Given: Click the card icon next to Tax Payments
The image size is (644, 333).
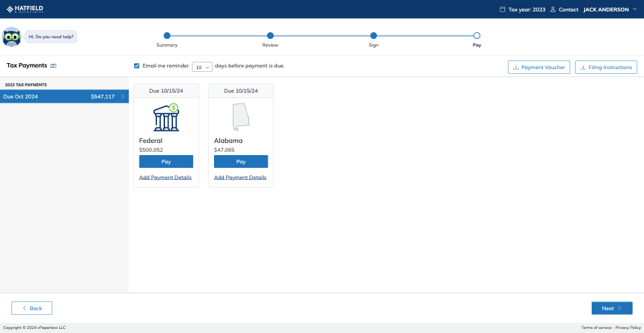Looking at the screenshot, I should pyautogui.click(x=54, y=66).
